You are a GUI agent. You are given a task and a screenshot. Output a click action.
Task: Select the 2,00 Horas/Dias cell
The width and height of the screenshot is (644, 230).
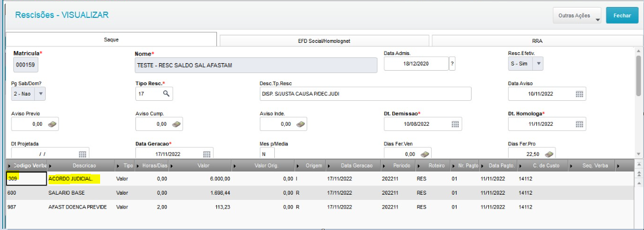click(152, 207)
